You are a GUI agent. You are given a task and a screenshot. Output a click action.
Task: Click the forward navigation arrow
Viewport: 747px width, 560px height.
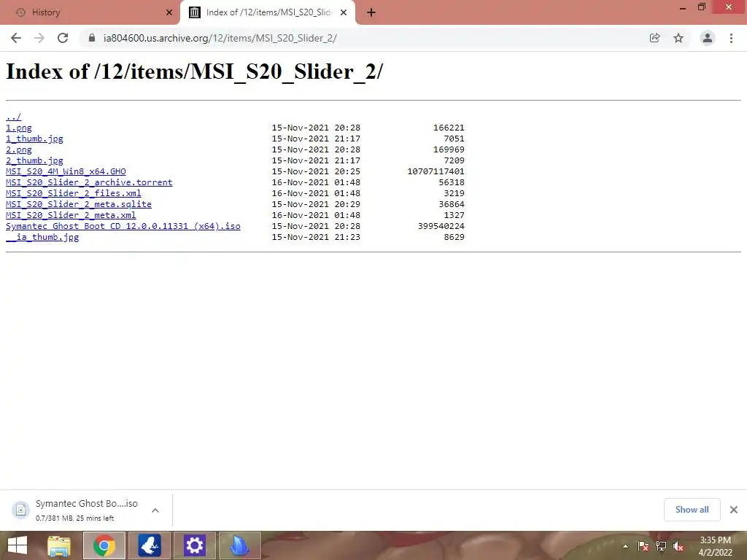click(x=39, y=38)
